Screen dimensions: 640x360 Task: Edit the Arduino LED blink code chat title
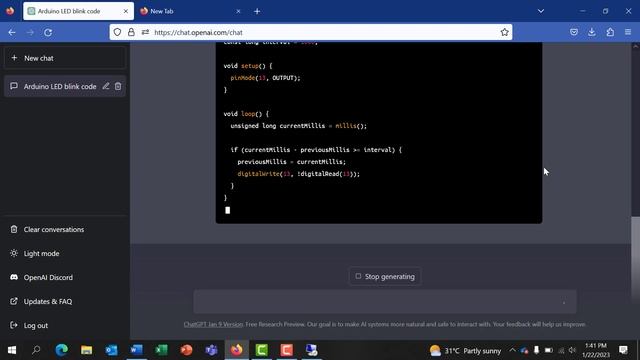pos(106,86)
